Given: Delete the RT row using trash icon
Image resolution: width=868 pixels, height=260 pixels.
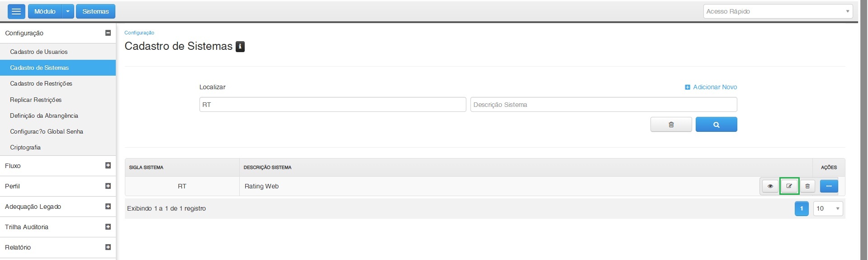Looking at the screenshot, I should 807,186.
